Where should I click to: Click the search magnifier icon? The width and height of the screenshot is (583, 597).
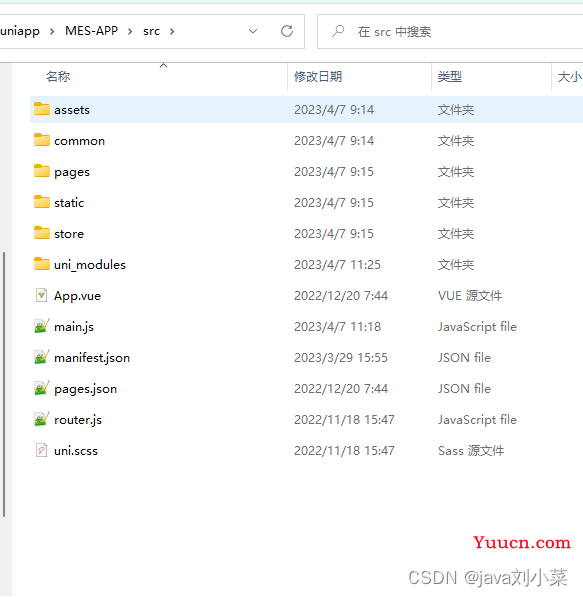(x=337, y=31)
